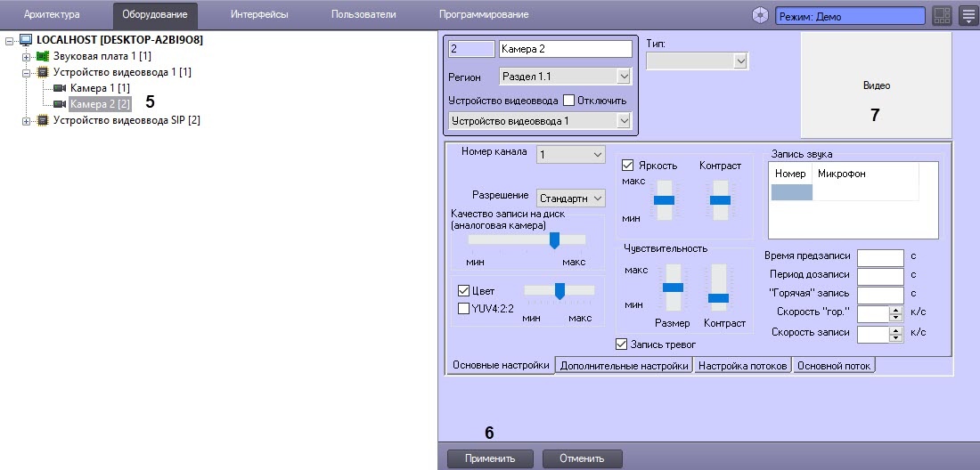Click the green Звуковая плата 1 card icon
Viewport: 980px width, 470px height.
click(x=43, y=56)
